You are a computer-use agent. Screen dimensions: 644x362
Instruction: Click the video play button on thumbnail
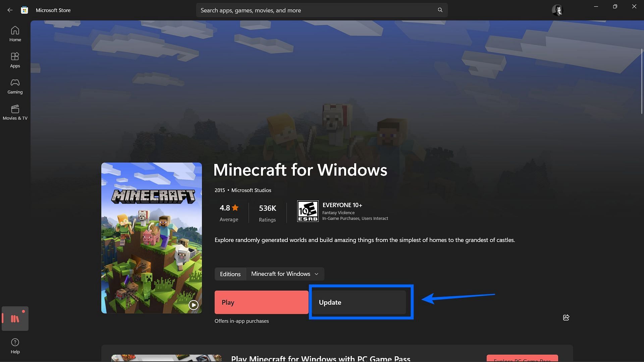coord(193,305)
